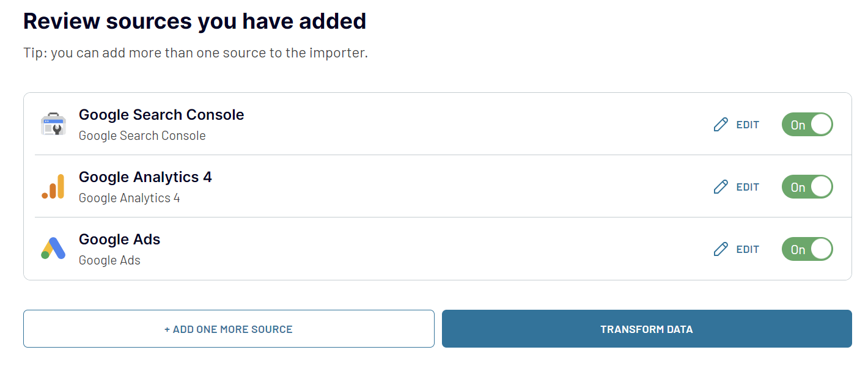Click the plus icon on Add One More Source
This screenshot has height=369, width=868.
tap(165, 329)
